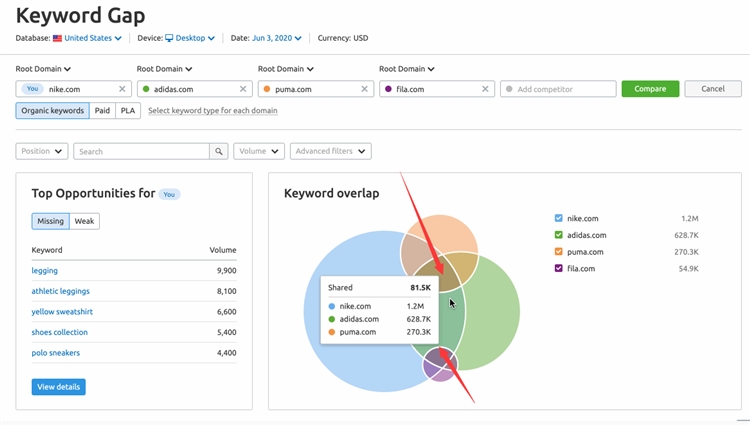Select the Missing opportunities toggle
Image resolution: width=750 pixels, height=426 pixels.
coord(51,221)
